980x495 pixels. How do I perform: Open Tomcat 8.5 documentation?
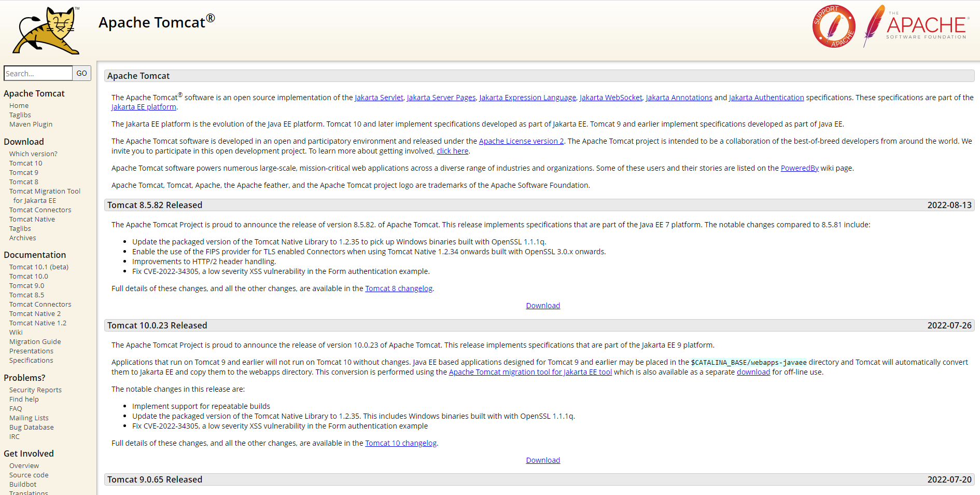pos(27,295)
